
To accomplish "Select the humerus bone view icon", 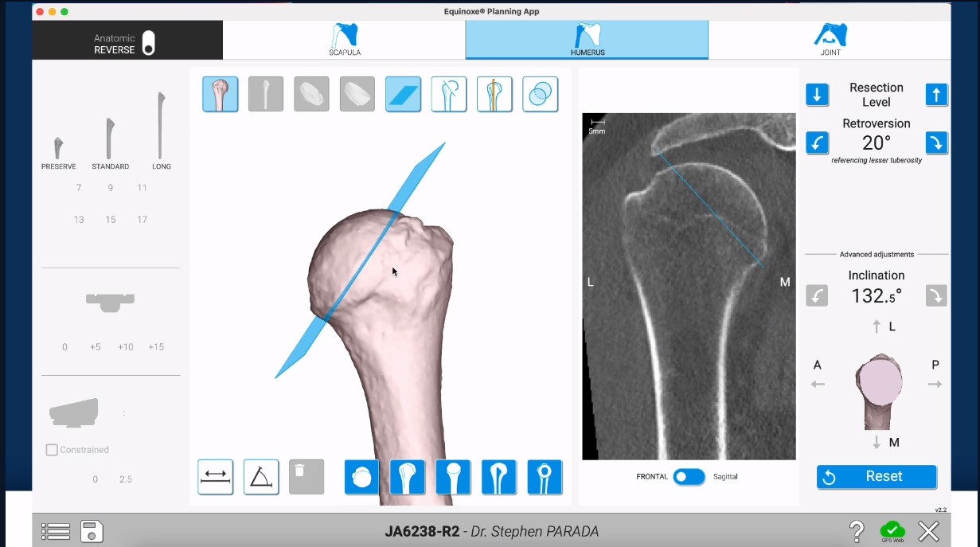I will 221,94.
